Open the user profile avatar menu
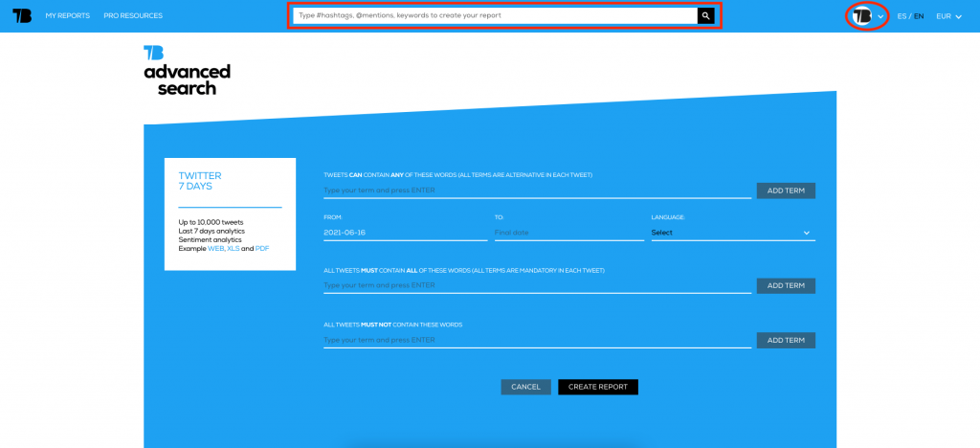 (x=862, y=16)
